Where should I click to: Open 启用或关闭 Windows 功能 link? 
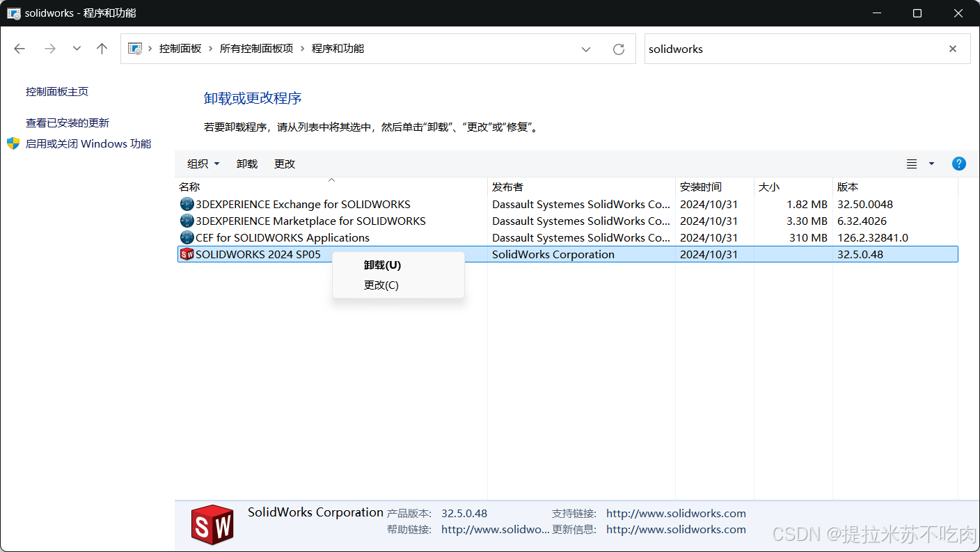coord(88,144)
